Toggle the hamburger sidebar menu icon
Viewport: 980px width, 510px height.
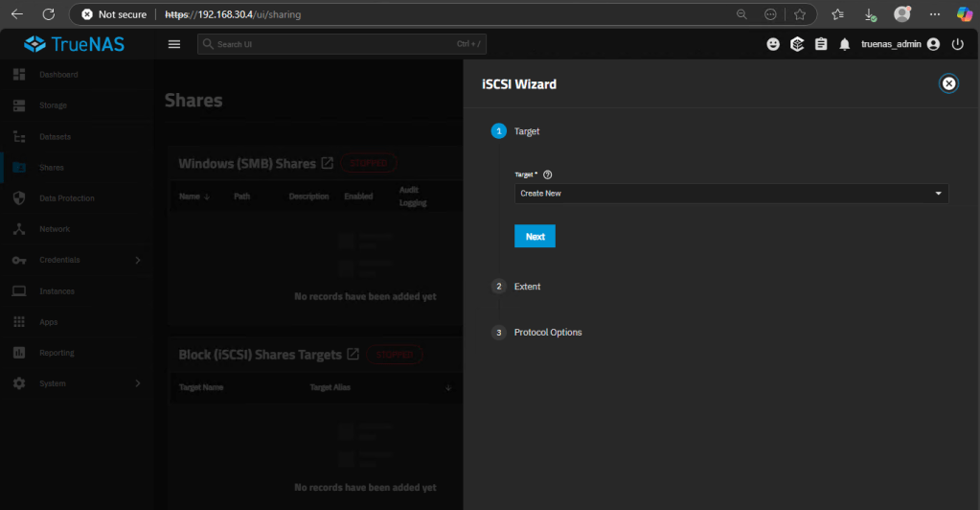coord(173,44)
